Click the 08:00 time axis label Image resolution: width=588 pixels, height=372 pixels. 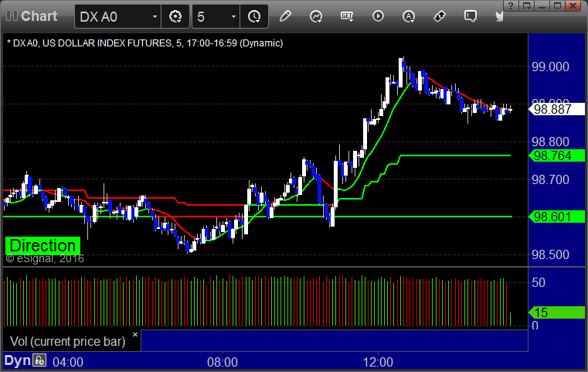(x=223, y=362)
